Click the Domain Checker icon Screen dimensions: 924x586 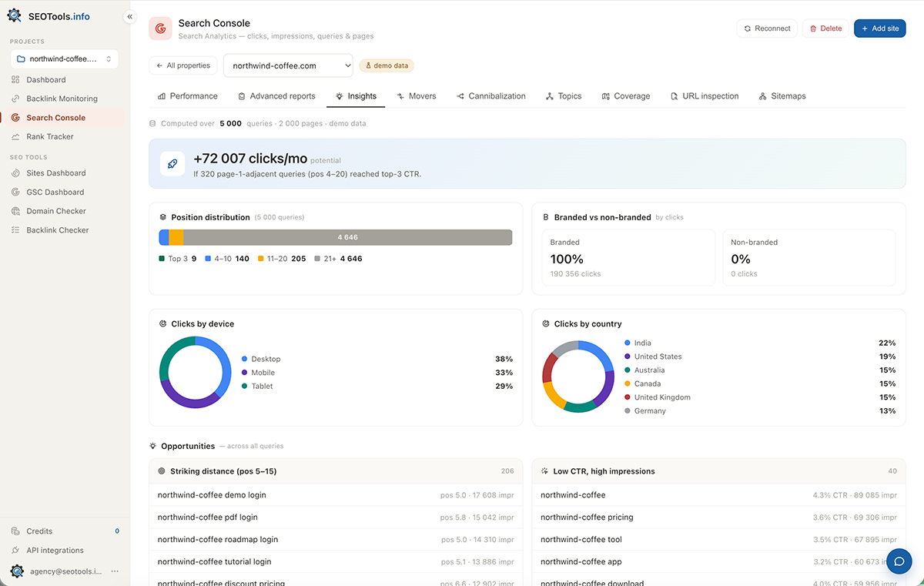coord(15,211)
